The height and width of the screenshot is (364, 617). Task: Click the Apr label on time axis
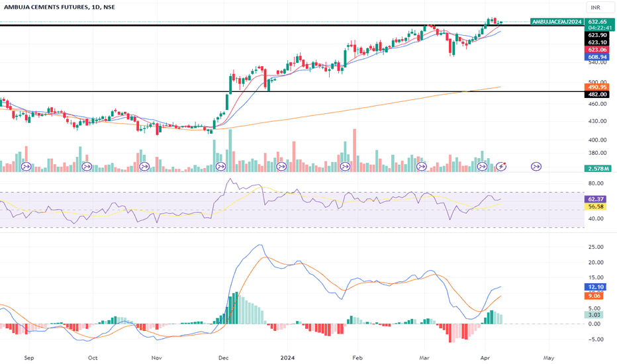click(x=485, y=357)
